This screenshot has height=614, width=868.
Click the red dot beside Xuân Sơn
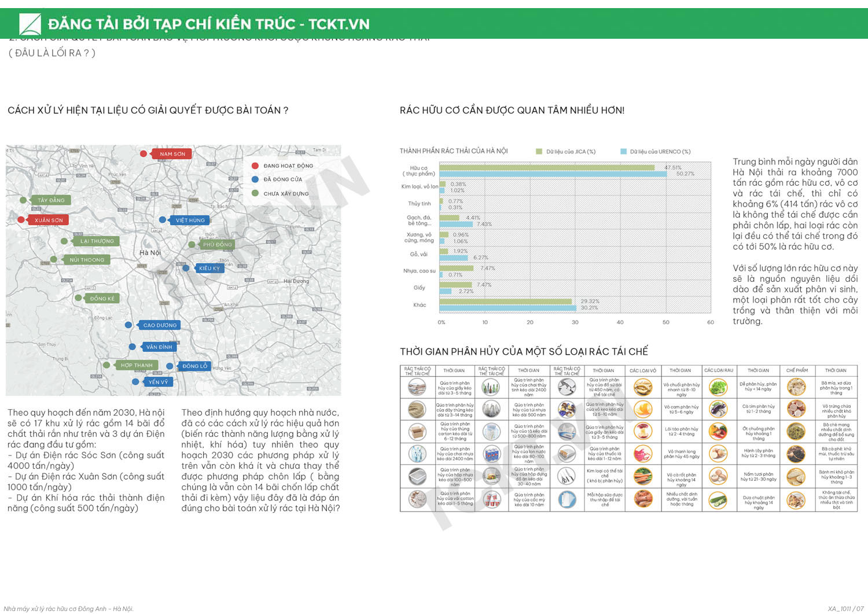pos(21,220)
